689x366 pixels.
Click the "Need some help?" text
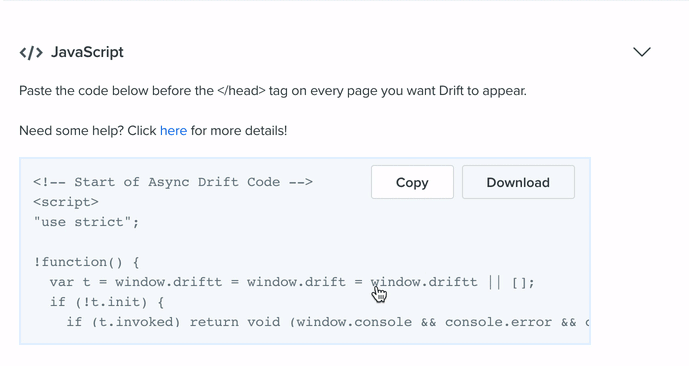tap(72, 130)
